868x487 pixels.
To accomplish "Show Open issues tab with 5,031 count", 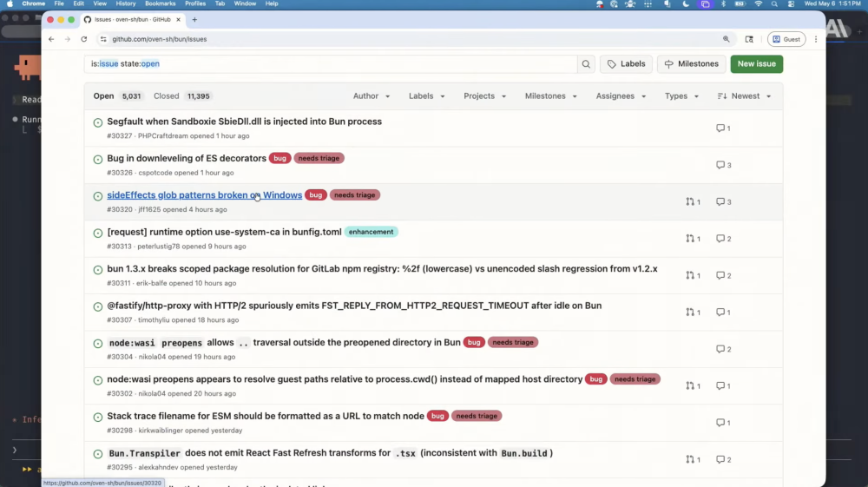I will pyautogui.click(x=117, y=96).
